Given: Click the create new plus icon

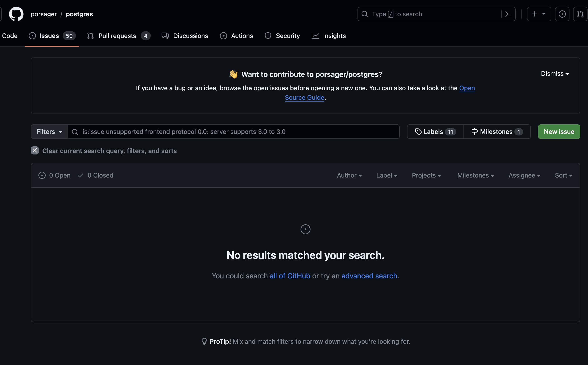Looking at the screenshot, I should pos(534,14).
